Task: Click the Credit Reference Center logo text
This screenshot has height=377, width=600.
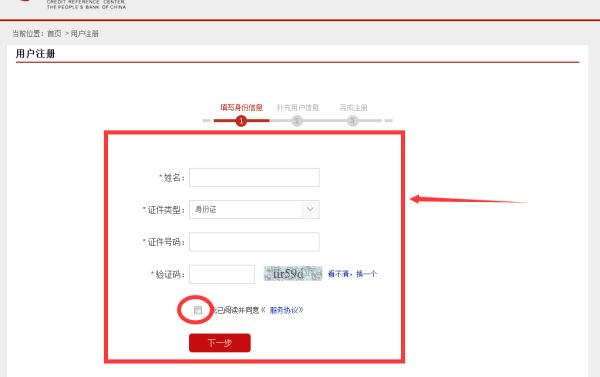Action: (86, 4)
